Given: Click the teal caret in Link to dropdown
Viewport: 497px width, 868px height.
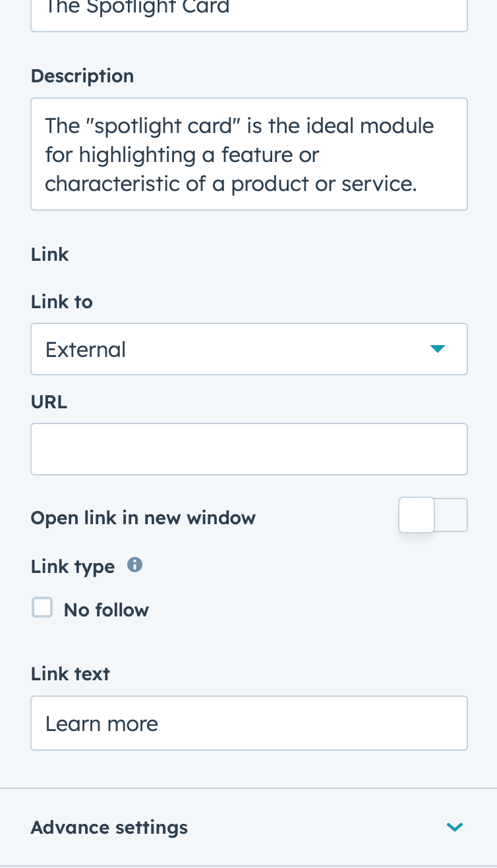Looking at the screenshot, I should point(438,349).
